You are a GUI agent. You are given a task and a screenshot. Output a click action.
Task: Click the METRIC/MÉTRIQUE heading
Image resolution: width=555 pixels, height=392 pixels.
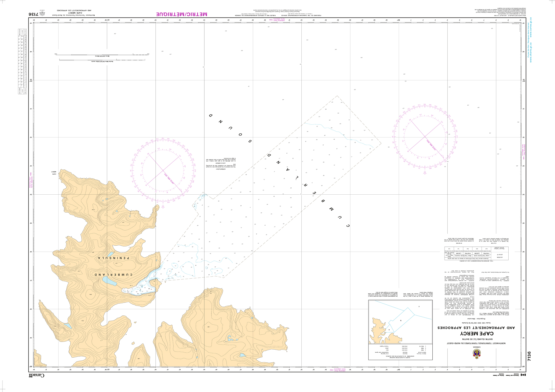tap(181, 14)
